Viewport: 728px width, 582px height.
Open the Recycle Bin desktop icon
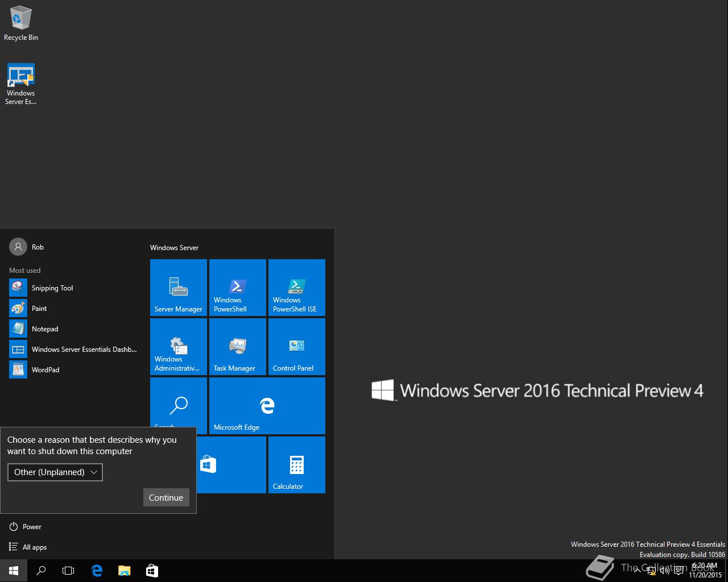click(21, 23)
